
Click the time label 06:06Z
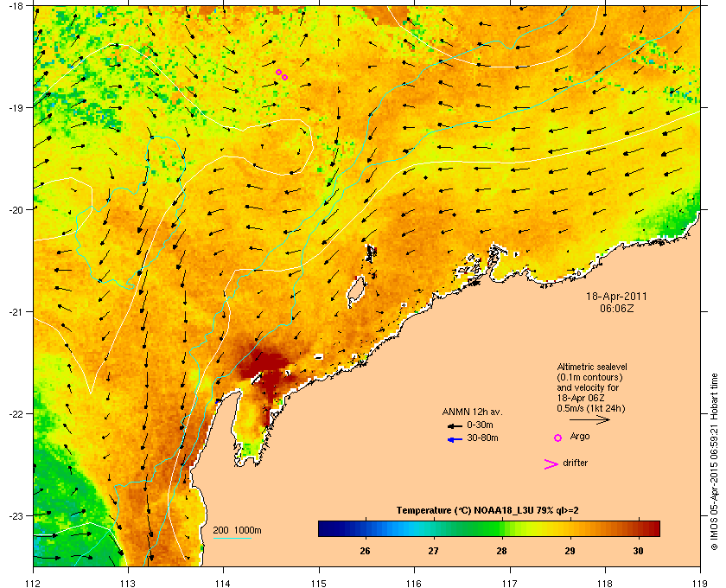click(x=616, y=308)
